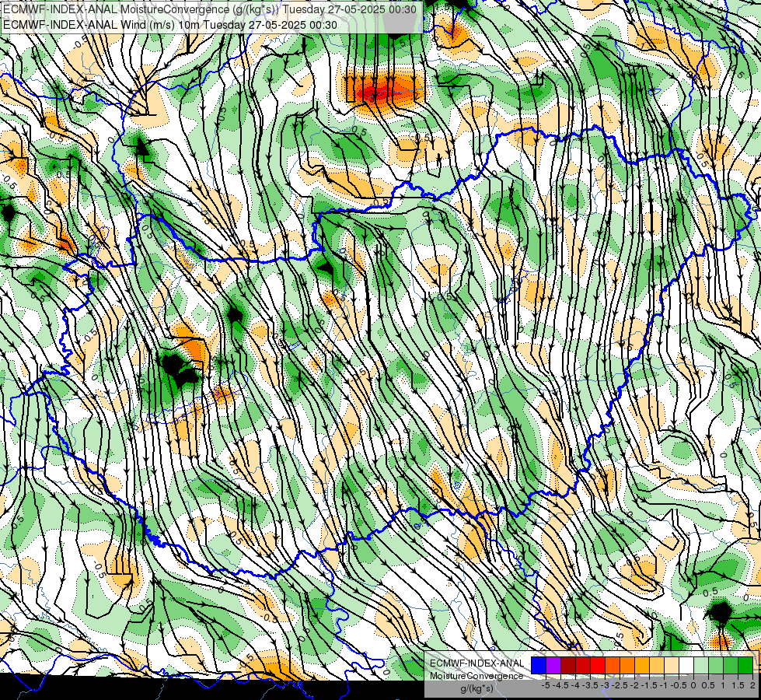Screen dimensions: 761x700
Task: Click the green swatch between 1 and 1.5
Action: pyautogui.click(x=731, y=665)
